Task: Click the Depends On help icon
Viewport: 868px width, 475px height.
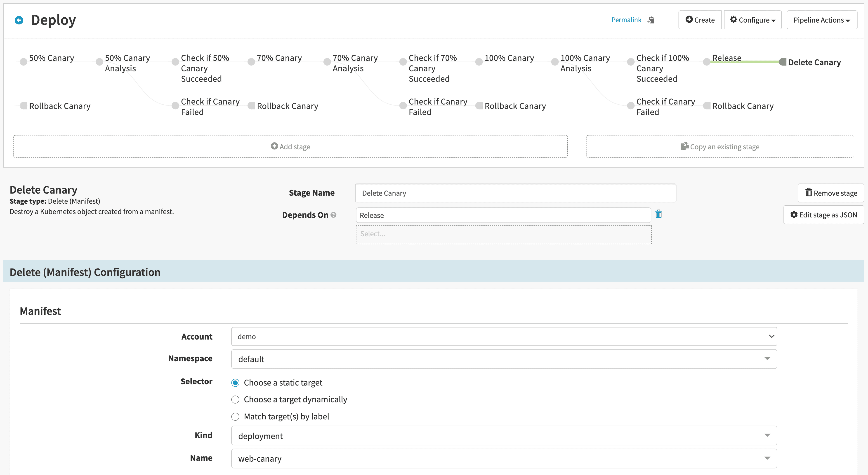Action: 333,215
